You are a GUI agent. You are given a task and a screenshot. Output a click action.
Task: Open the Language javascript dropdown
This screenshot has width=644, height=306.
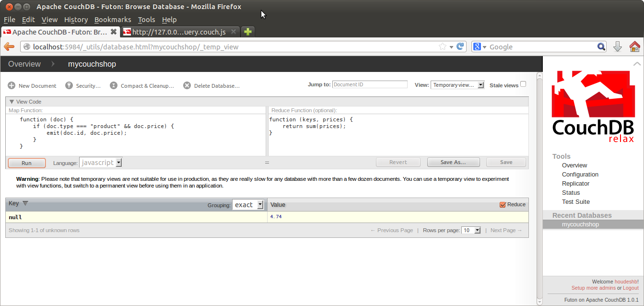coord(101,163)
